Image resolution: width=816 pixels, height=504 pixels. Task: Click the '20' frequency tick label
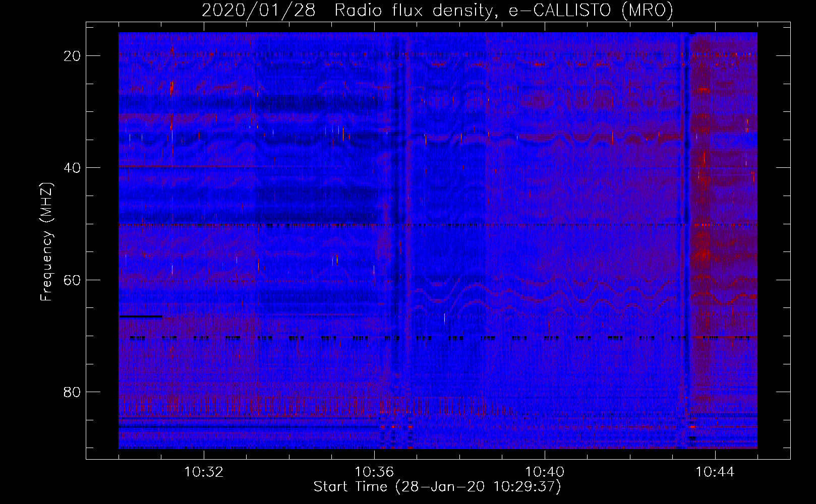click(73, 56)
